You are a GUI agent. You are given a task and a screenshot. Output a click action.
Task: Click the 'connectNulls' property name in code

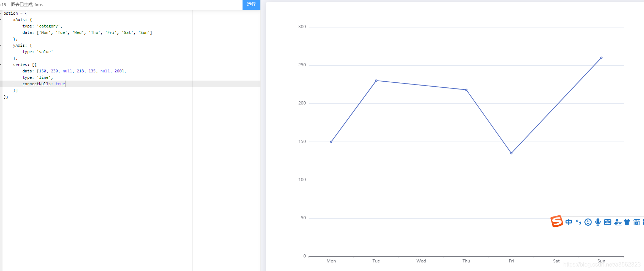point(36,84)
